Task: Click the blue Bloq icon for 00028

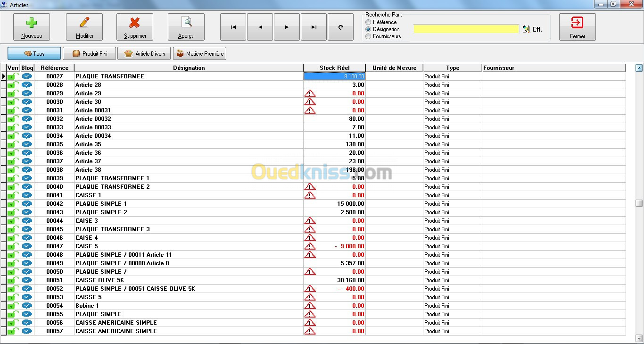Action: coord(27,85)
